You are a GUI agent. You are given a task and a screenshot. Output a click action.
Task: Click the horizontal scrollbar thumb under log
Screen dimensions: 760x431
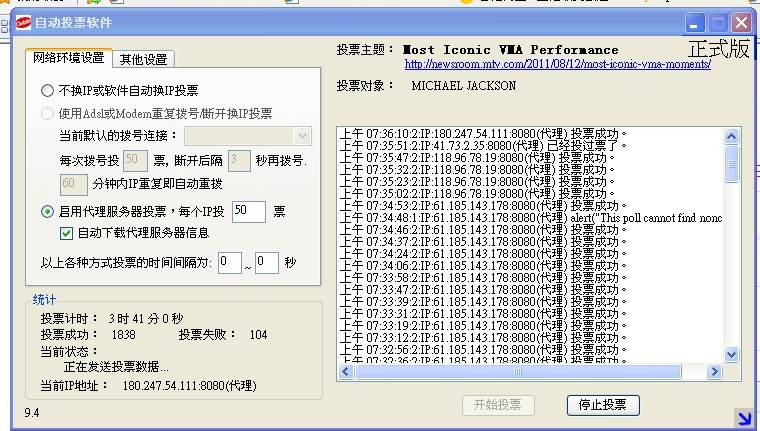pos(518,372)
